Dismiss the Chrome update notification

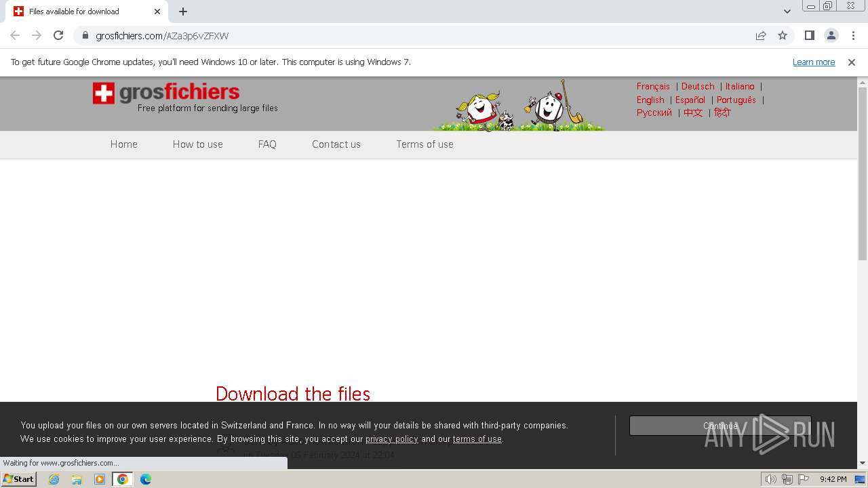pyautogui.click(x=852, y=62)
